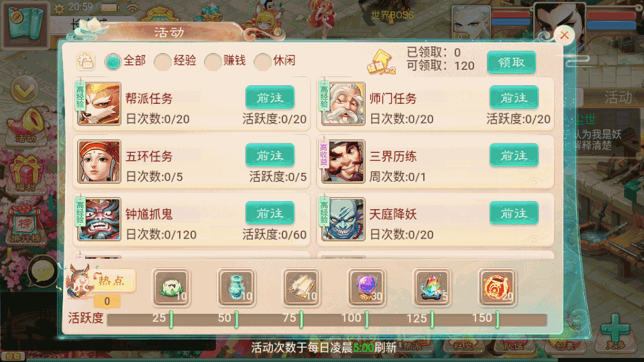The width and height of the screenshot is (644, 362).
Task: Claim the cabbage reward at 25 activity
Action: click(x=171, y=288)
